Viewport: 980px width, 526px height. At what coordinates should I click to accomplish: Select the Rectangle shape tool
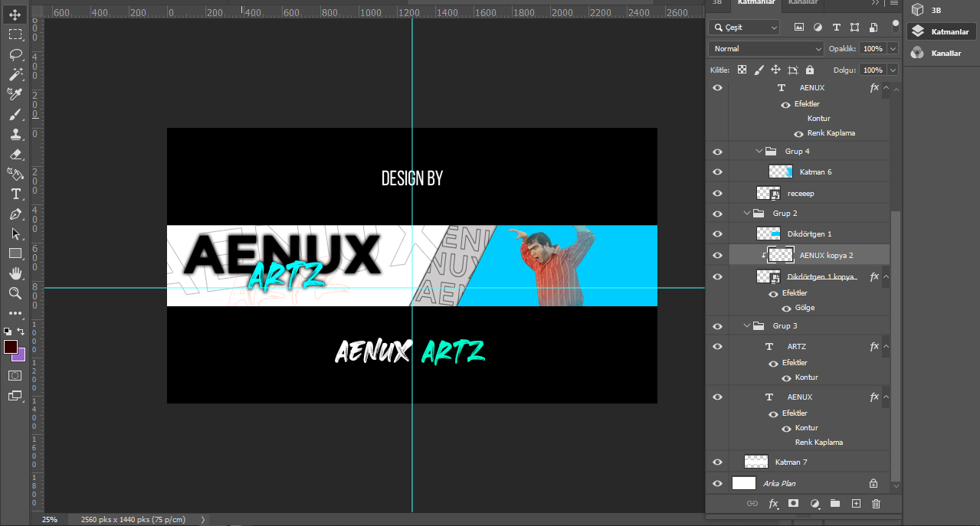tap(15, 253)
